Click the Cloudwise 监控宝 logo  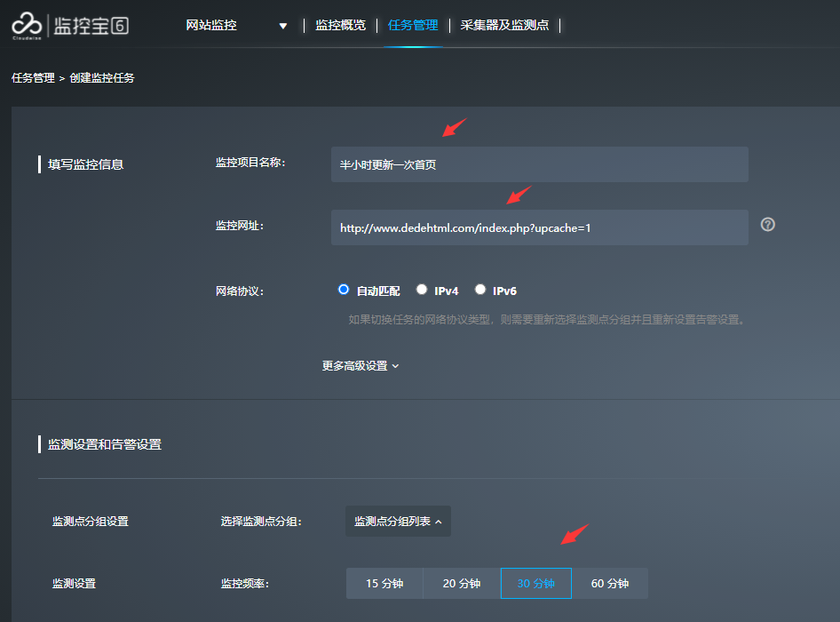[x=69, y=25]
